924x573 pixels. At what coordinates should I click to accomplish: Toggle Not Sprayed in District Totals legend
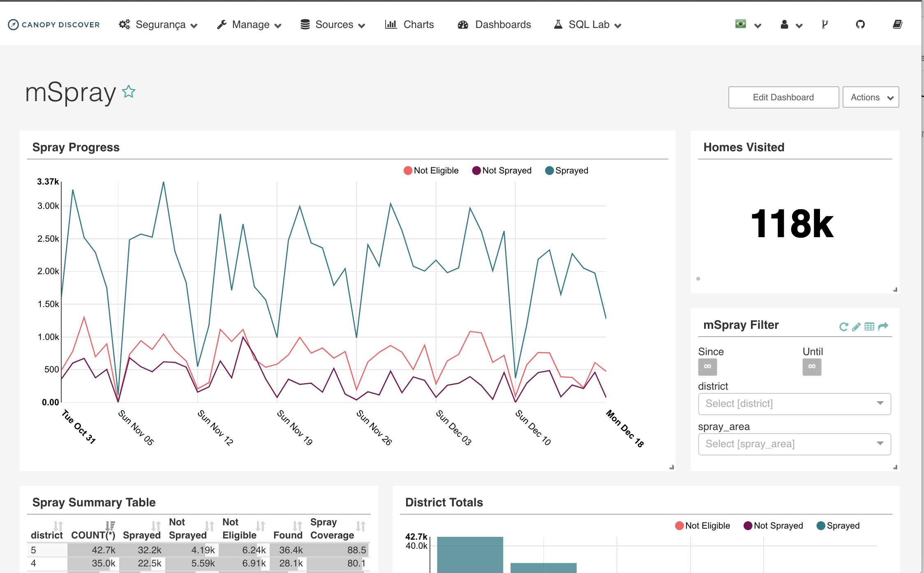point(773,526)
